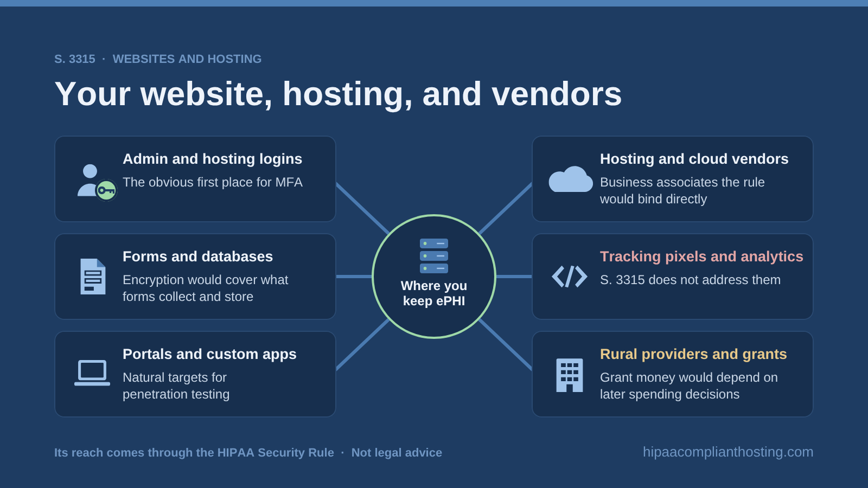Viewport: 868px width, 488px height.
Task: Click the main title 'Your website, hosting, and vendors'
Action: 338,94
